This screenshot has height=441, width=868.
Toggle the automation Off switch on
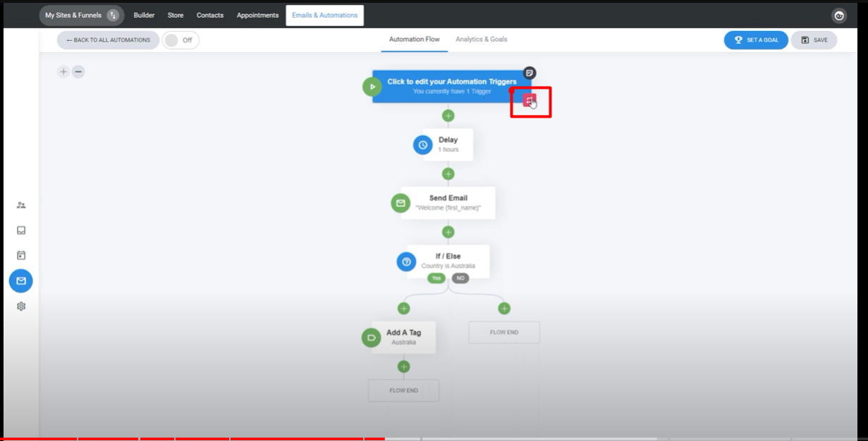[x=181, y=40]
